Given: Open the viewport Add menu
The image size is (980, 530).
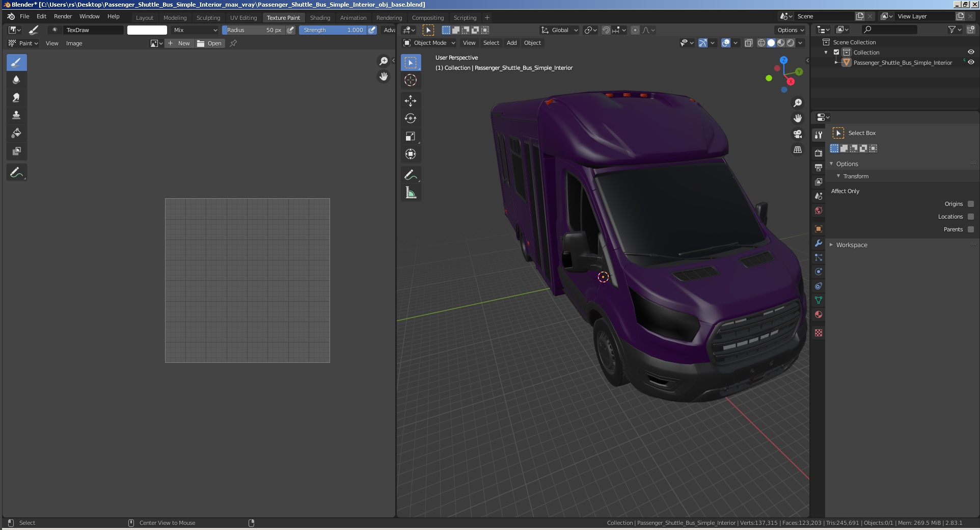Looking at the screenshot, I should [x=511, y=43].
